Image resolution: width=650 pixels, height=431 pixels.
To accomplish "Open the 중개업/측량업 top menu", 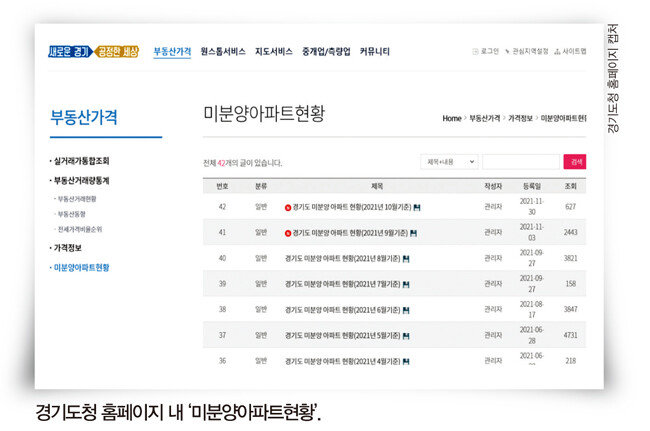I will pyautogui.click(x=326, y=51).
